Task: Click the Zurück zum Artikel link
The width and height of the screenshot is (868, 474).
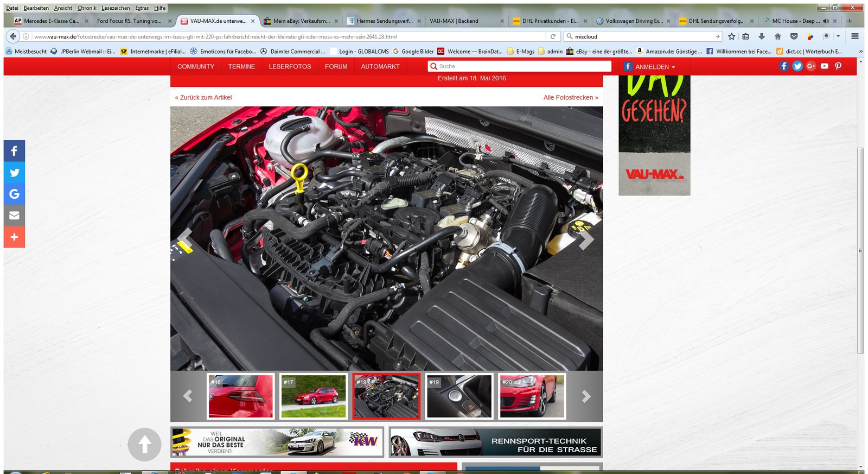Action: 203,98
